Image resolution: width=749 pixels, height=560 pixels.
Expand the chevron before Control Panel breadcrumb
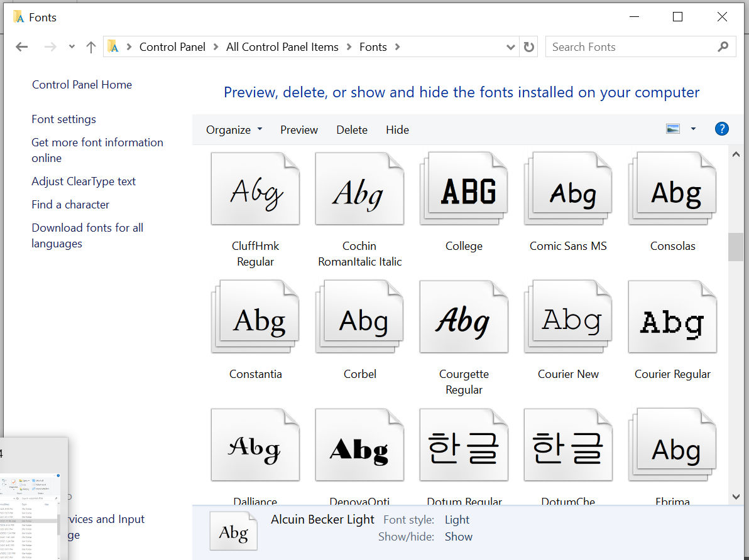click(x=129, y=47)
